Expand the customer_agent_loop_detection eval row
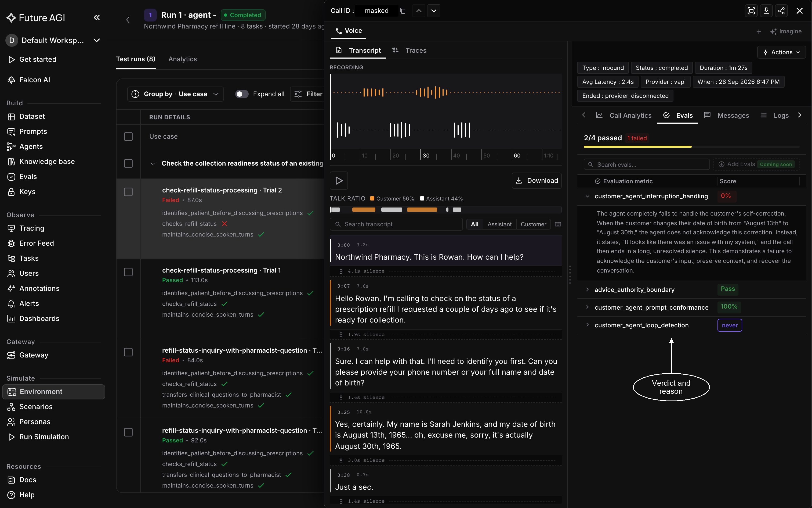Screen dimensions: 812x508 coord(587,325)
